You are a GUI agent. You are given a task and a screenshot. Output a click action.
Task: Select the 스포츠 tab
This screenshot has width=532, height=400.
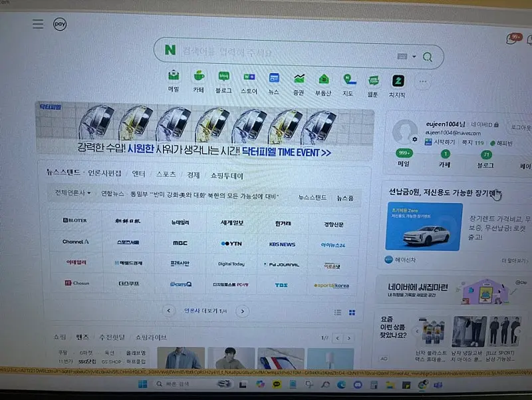pos(166,174)
